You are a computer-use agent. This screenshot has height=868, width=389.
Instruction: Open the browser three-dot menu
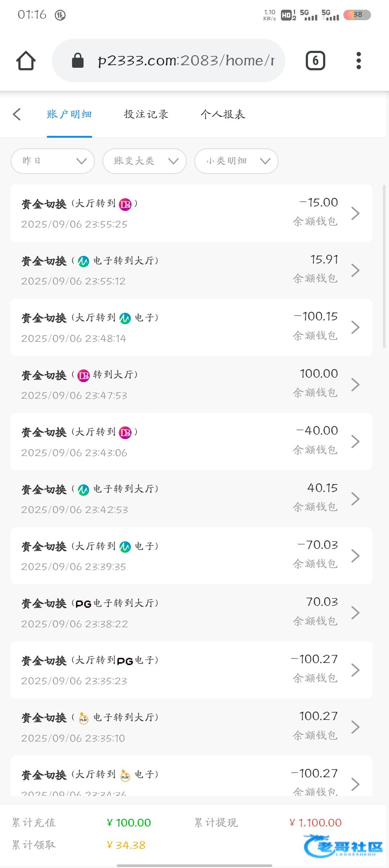[x=358, y=61]
